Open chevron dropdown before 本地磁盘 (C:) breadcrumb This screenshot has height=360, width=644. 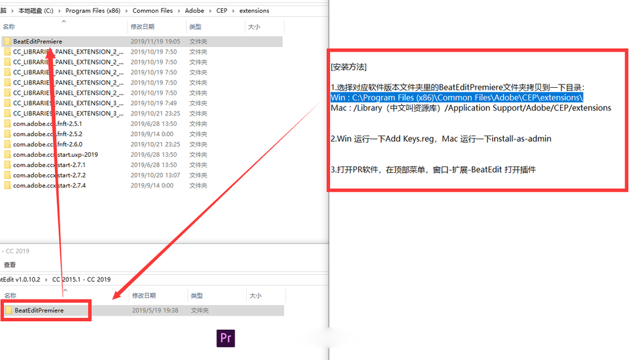(12, 11)
